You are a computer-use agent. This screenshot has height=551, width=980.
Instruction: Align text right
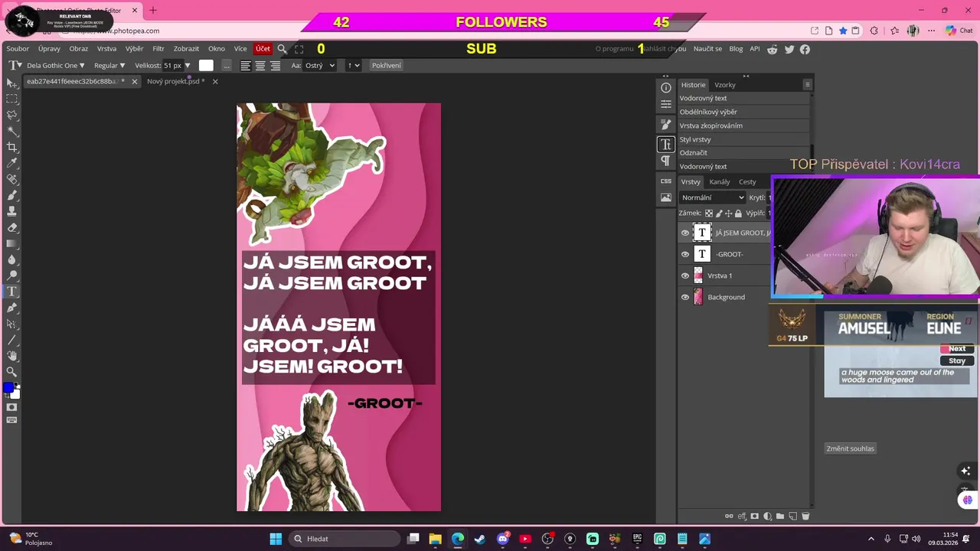coord(276,66)
